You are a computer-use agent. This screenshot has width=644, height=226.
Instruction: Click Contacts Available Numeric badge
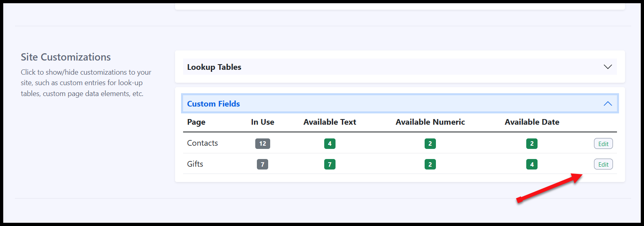point(430,144)
